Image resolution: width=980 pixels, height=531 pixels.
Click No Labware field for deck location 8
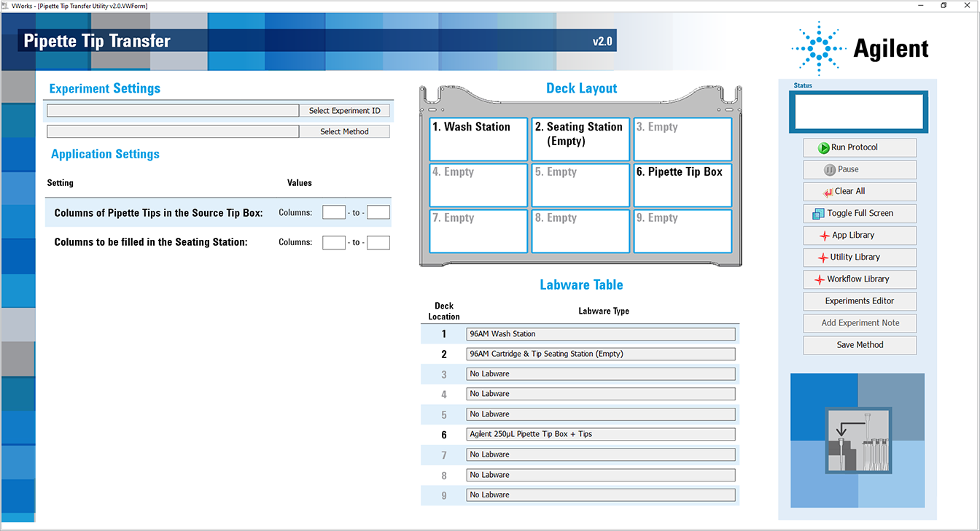point(601,475)
